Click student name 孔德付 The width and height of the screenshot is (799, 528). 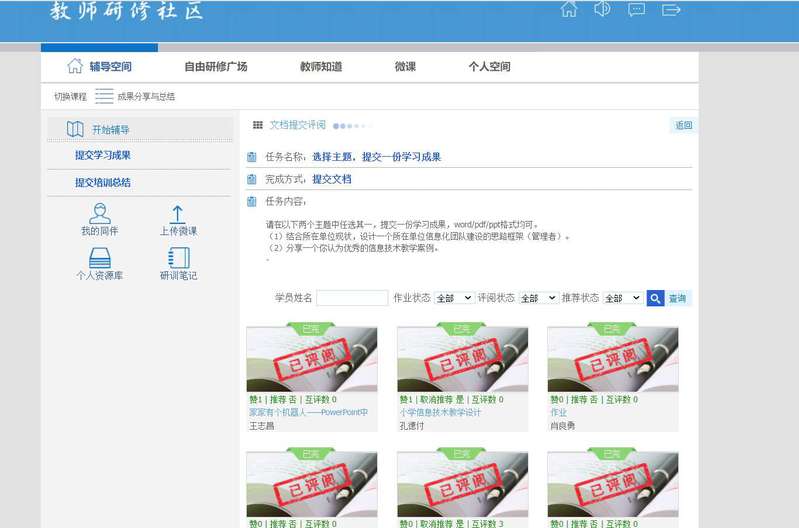[x=412, y=426]
